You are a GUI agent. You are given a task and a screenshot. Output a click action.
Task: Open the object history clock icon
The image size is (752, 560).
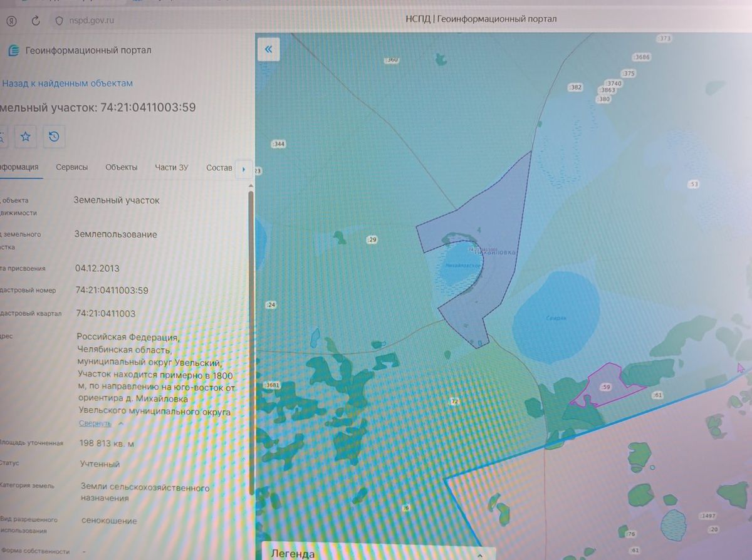point(54,136)
